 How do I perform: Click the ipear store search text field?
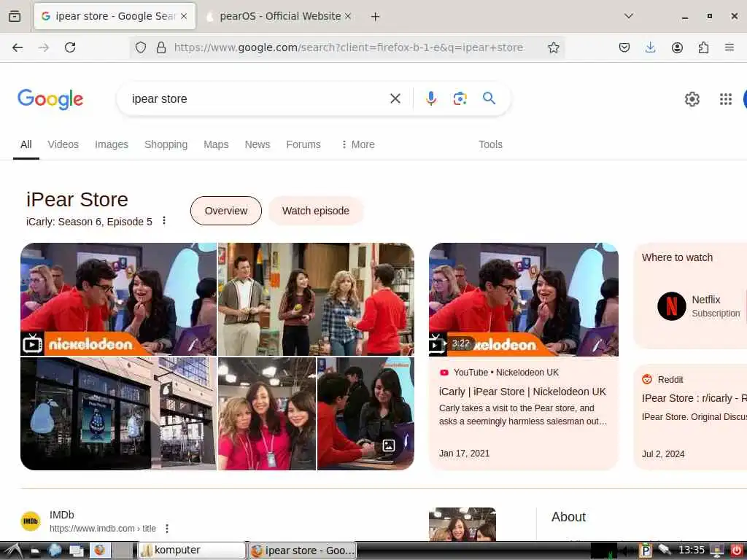click(x=258, y=98)
